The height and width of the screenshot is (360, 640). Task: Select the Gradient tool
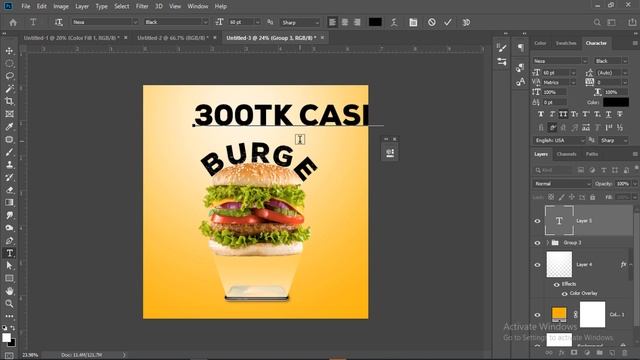point(9,202)
